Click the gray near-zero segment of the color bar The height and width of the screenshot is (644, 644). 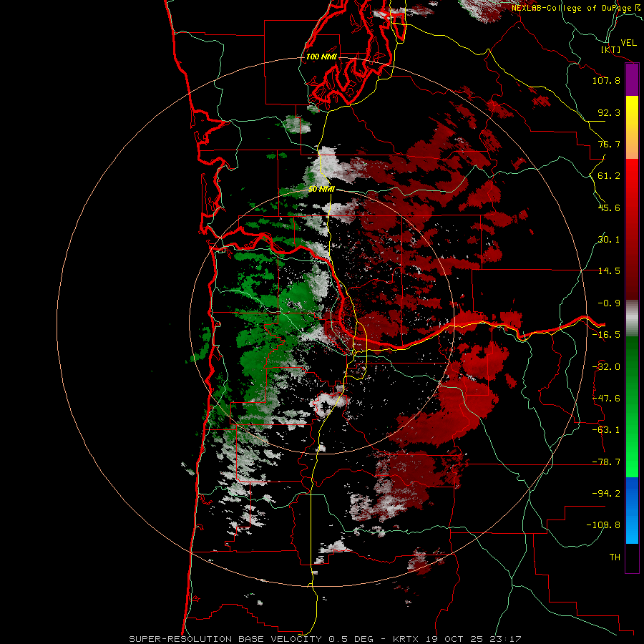coord(632,318)
